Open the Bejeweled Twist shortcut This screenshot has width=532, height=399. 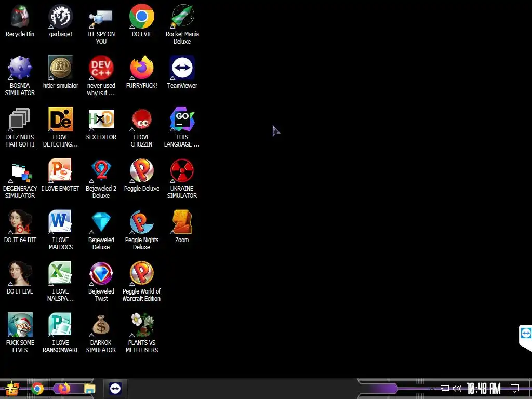coord(101,273)
